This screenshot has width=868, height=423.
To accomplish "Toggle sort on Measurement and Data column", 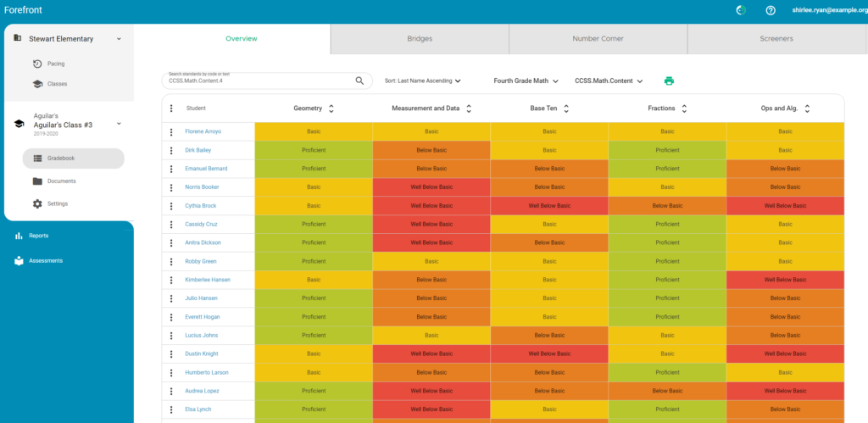I will coord(469,109).
